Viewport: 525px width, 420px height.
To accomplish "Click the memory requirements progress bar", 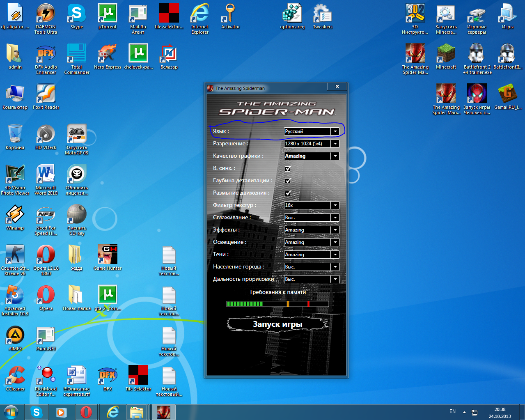I will pos(277,304).
